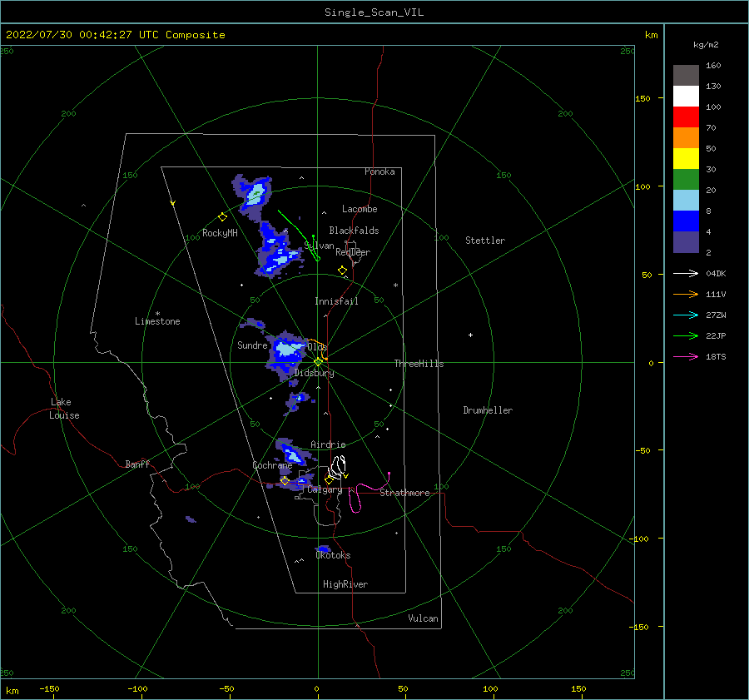The image size is (749, 700).
Task: Click the Okotoks town label
Action: tap(333, 555)
